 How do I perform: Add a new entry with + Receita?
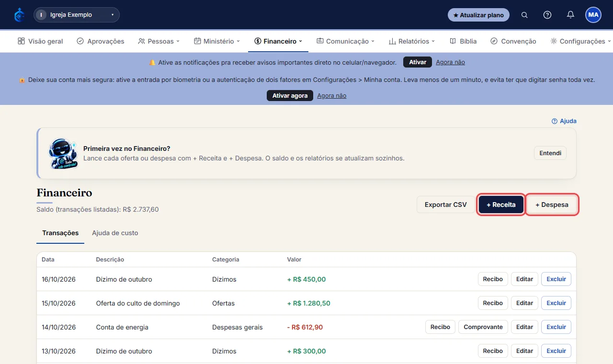coord(501,205)
